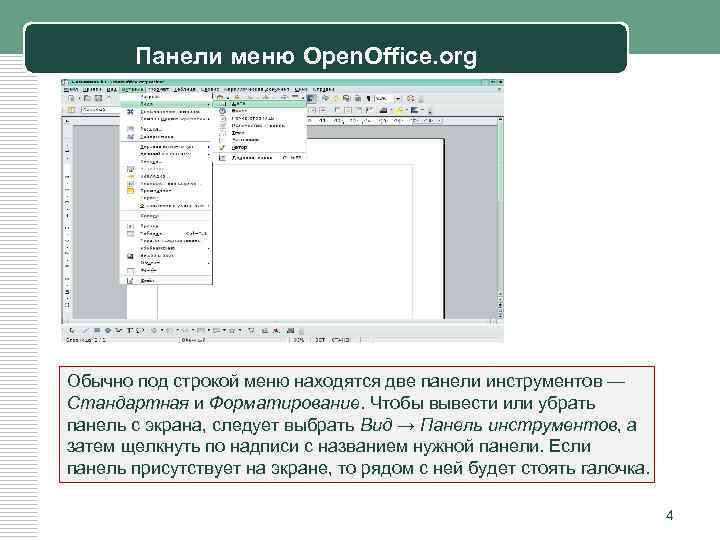Open the Вид menu
This screenshot has height=540, width=720.
click(x=112, y=89)
